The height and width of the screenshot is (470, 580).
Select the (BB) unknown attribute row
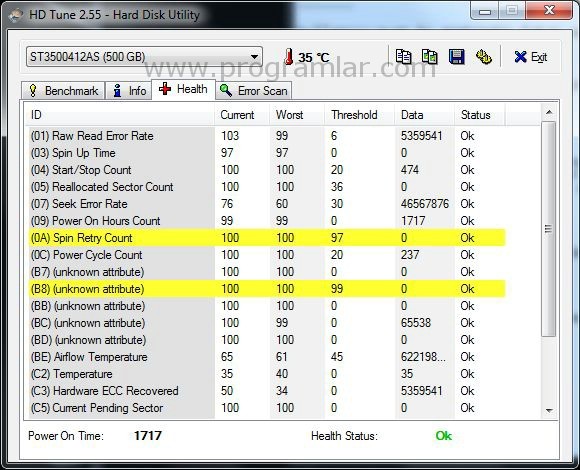(x=266, y=306)
